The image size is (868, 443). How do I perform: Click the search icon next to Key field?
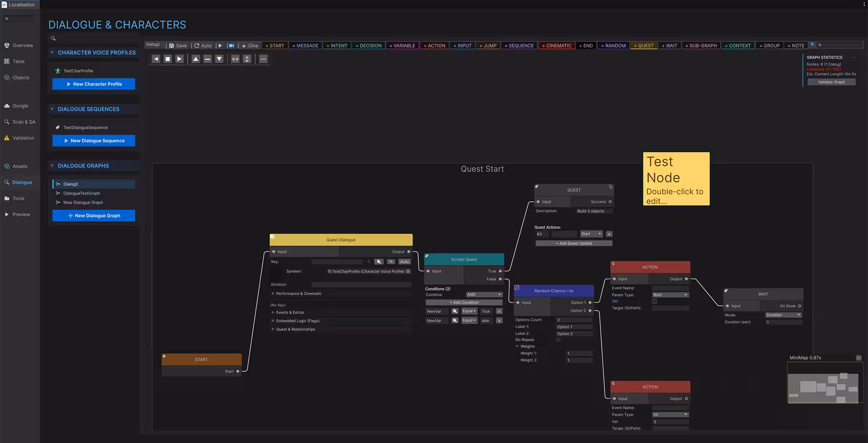tap(379, 262)
